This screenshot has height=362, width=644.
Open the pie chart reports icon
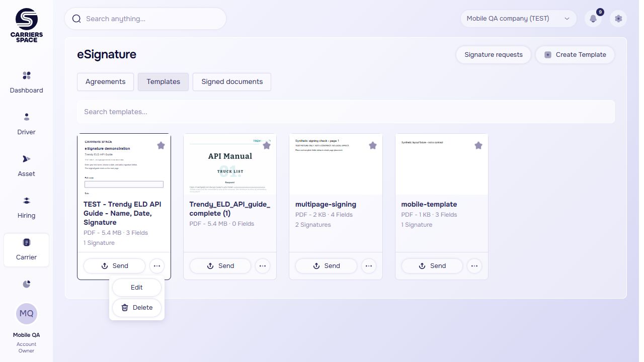coord(27,284)
